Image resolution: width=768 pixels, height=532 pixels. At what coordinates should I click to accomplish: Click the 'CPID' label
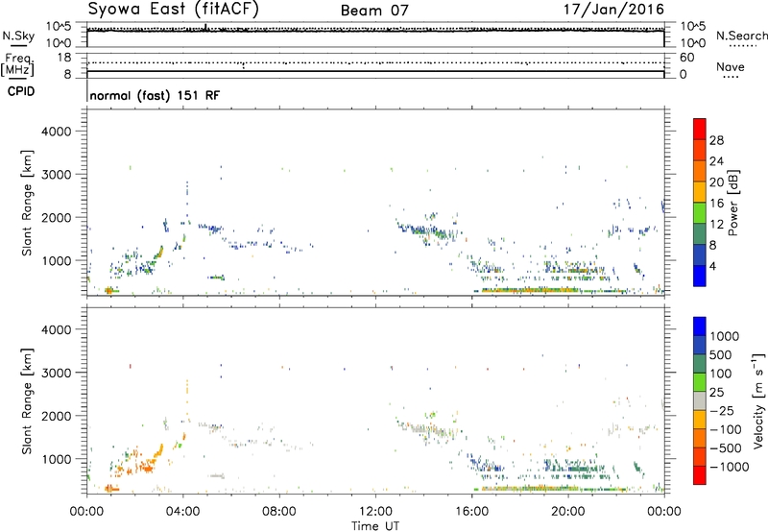(21, 91)
